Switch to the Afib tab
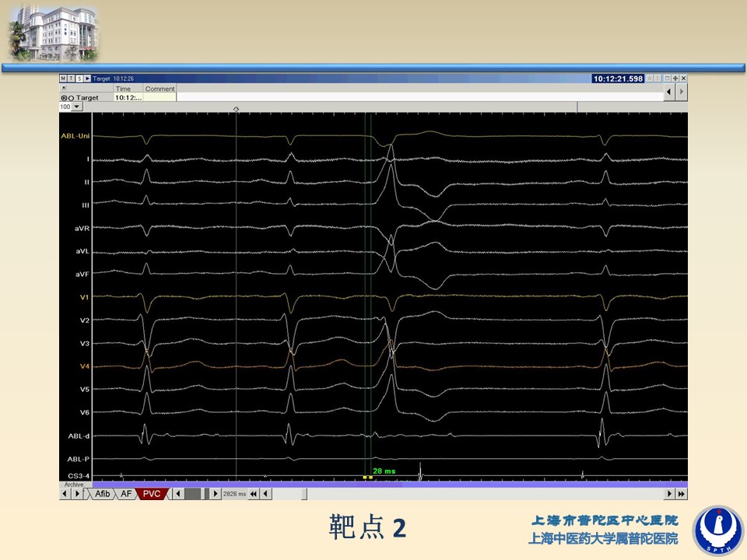This screenshot has width=747, height=560. [102, 494]
